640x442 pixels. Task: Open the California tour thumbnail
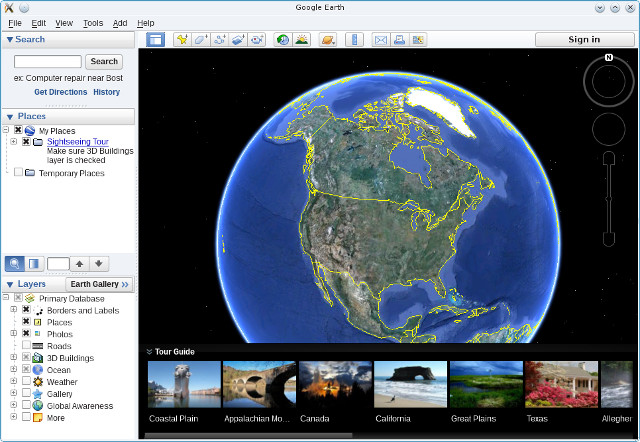coord(411,384)
